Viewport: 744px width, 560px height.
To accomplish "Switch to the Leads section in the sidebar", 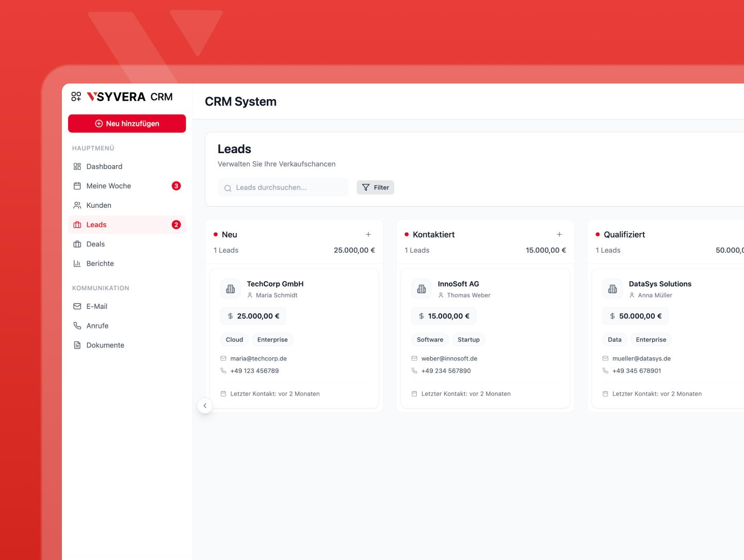I will pyautogui.click(x=96, y=224).
